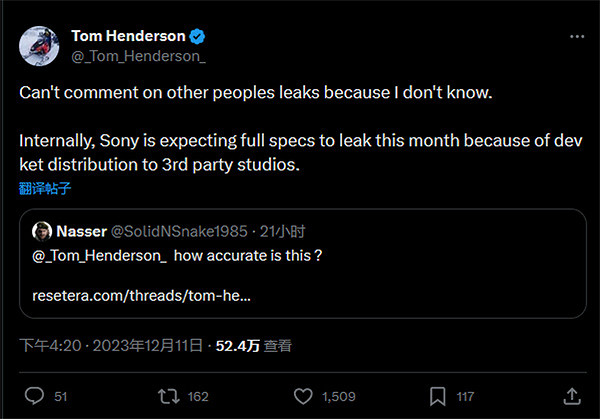
Task: Like the tweet with heart icon
Action: click(303, 396)
